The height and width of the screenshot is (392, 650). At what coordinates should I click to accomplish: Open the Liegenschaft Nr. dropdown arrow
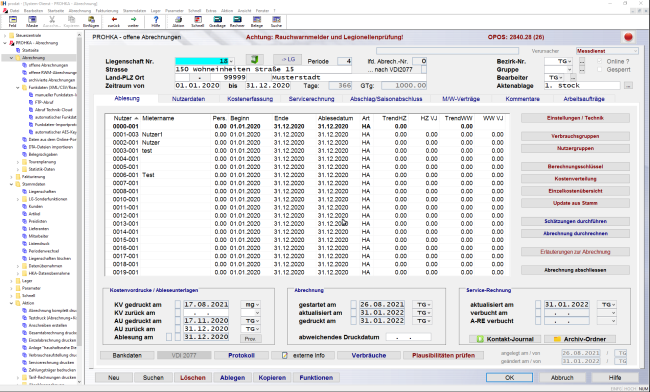point(231,61)
